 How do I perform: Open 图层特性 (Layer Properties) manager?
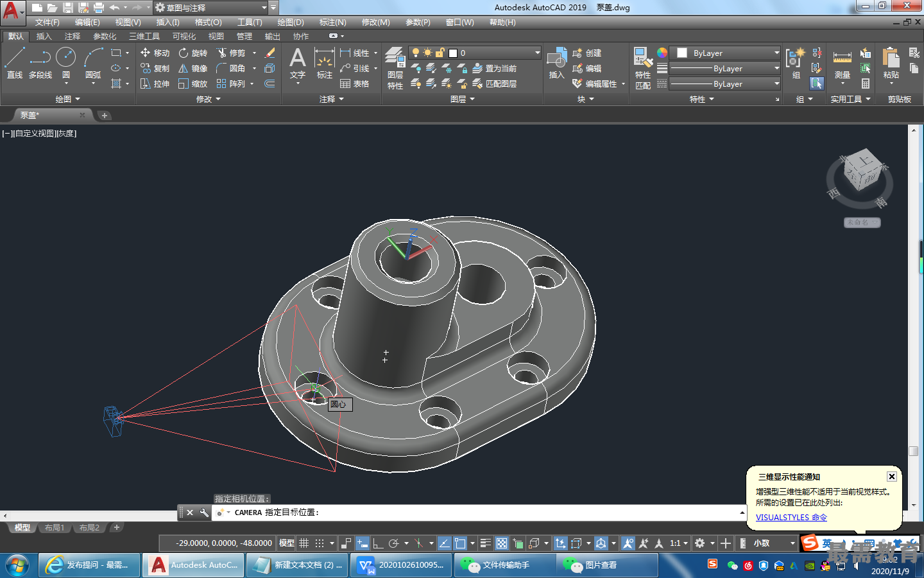tap(395, 68)
